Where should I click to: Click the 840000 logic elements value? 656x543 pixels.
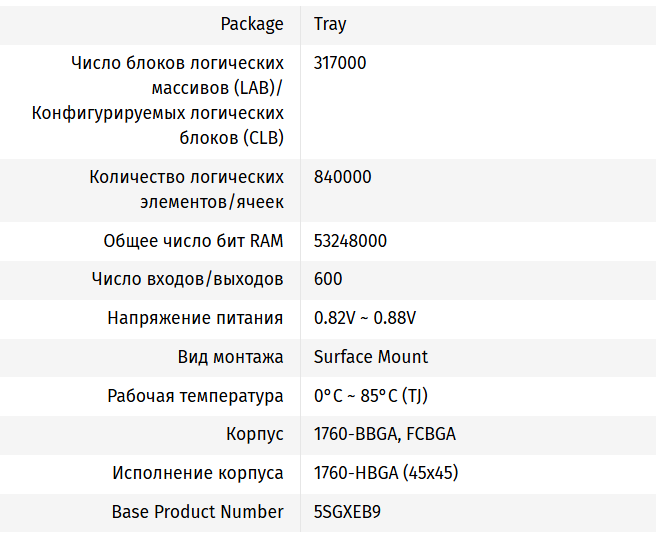click(342, 177)
